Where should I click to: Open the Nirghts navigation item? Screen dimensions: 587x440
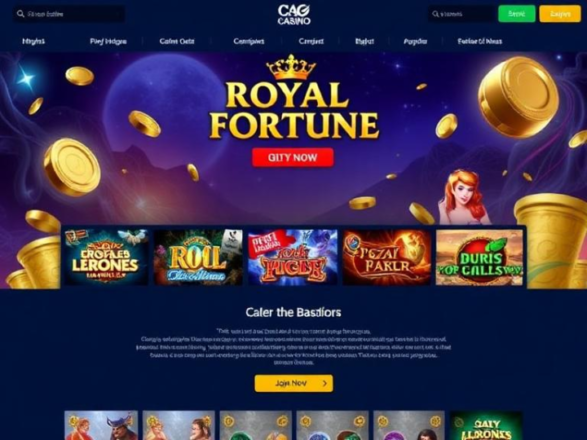click(x=33, y=41)
